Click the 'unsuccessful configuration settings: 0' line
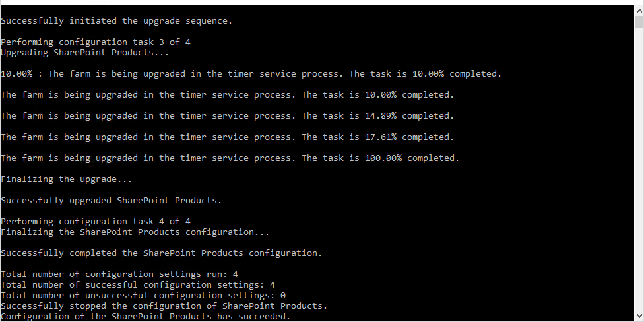This screenshot has width=644, height=322. click(143, 296)
